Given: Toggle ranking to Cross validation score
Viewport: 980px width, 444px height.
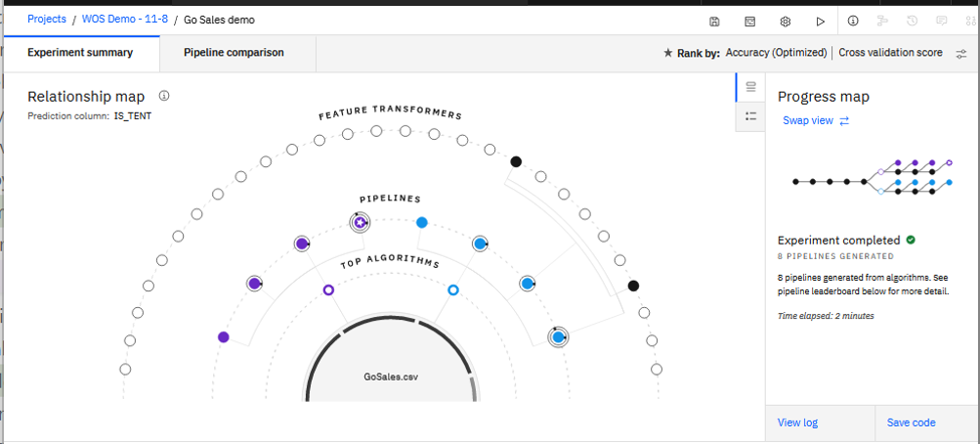Looking at the screenshot, I should (x=890, y=53).
